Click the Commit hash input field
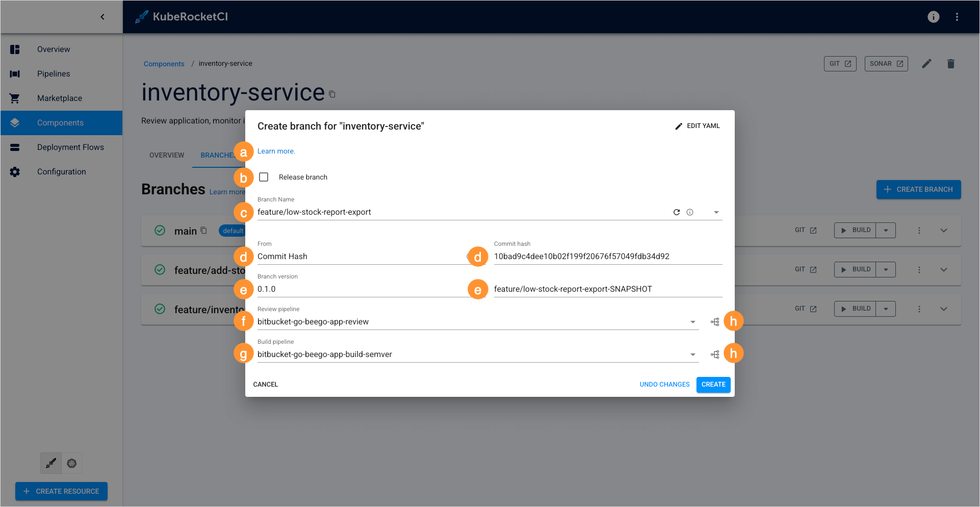The width and height of the screenshot is (980, 507). pyautogui.click(x=607, y=257)
